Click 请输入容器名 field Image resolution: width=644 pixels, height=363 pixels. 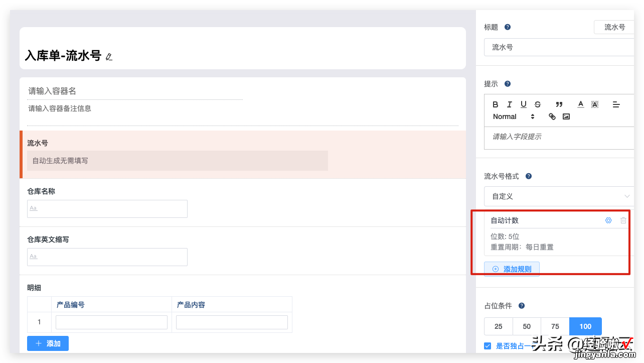pos(135,91)
